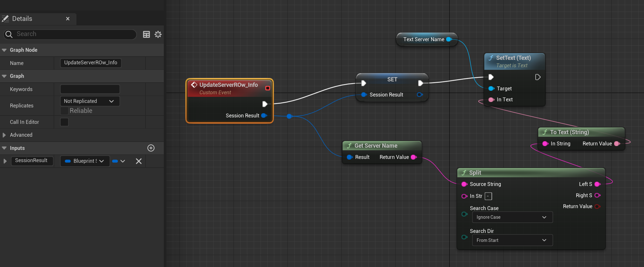This screenshot has width=644, height=267.
Task: Select the To Text (String) node header
Action: click(x=581, y=132)
